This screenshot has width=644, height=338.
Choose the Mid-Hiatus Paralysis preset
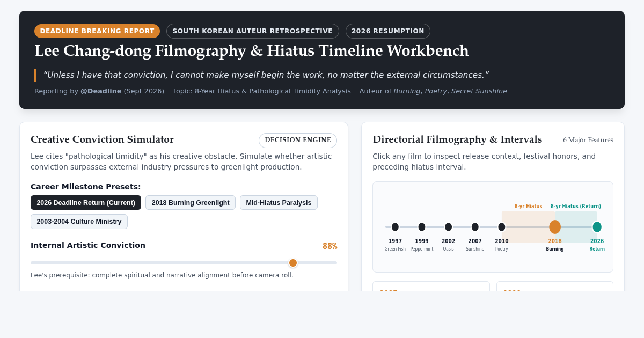pyautogui.click(x=279, y=203)
